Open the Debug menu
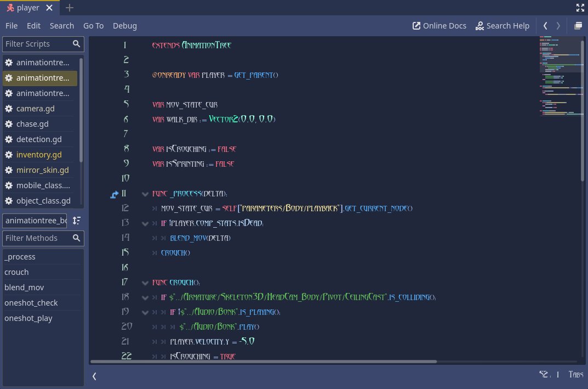588x389 pixels. (x=125, y=26)
